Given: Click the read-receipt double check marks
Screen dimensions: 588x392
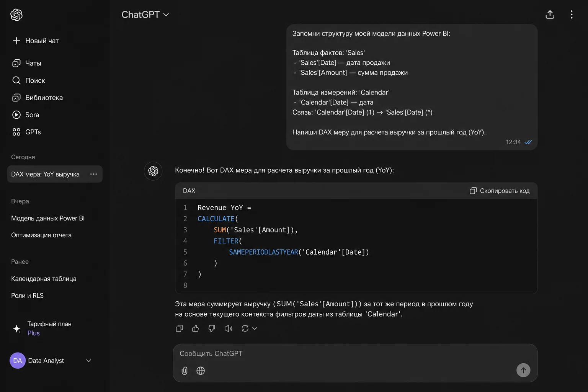Looking at the screenshot, I should pos(528,142).
